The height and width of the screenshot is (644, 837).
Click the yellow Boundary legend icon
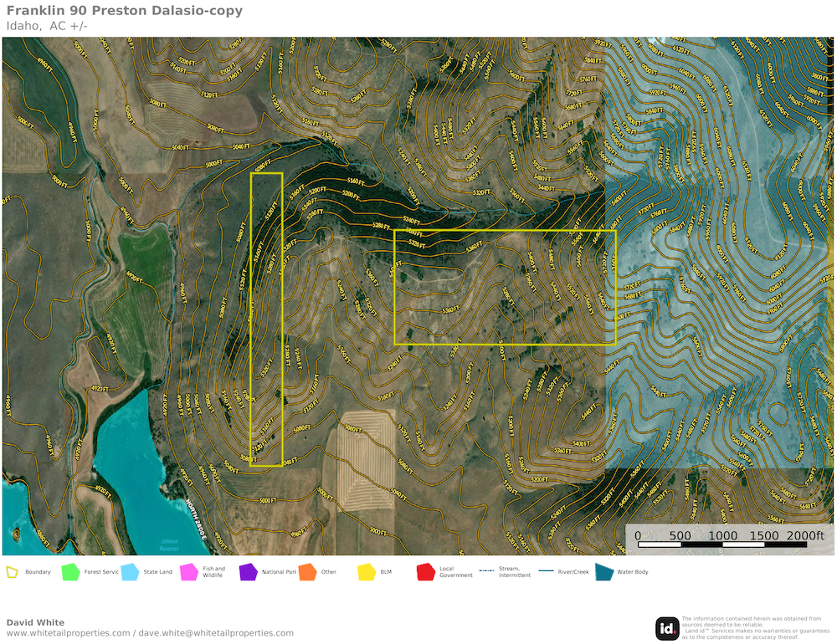tap(13, 572)
